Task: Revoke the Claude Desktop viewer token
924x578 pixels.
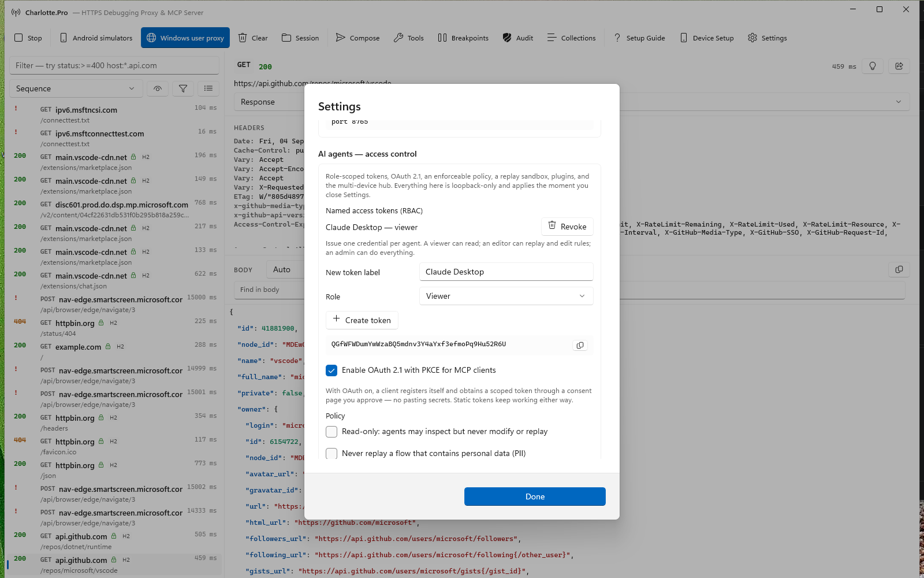Action: coord(567,227)
